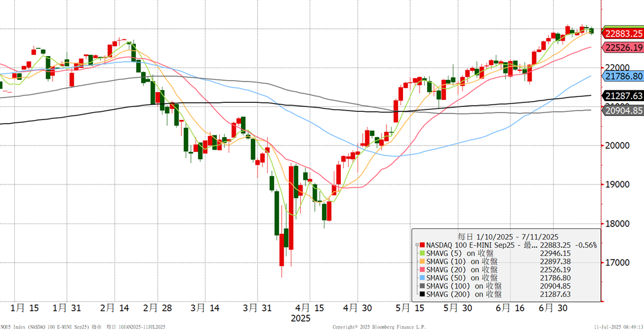The height and width of the screenshot is (330, 644).
Task: Click the gray SMAVG (100) color swatch
Action: click(x=422, y=286)
